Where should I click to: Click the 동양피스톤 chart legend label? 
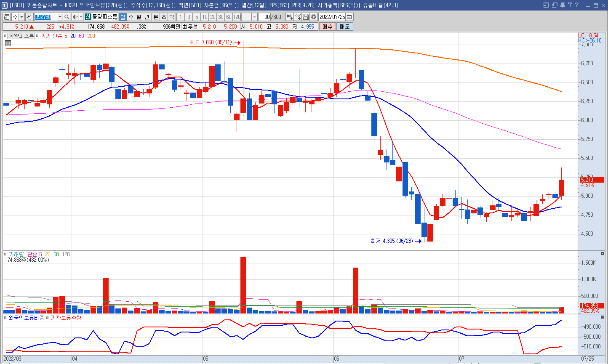coord(21,36)
